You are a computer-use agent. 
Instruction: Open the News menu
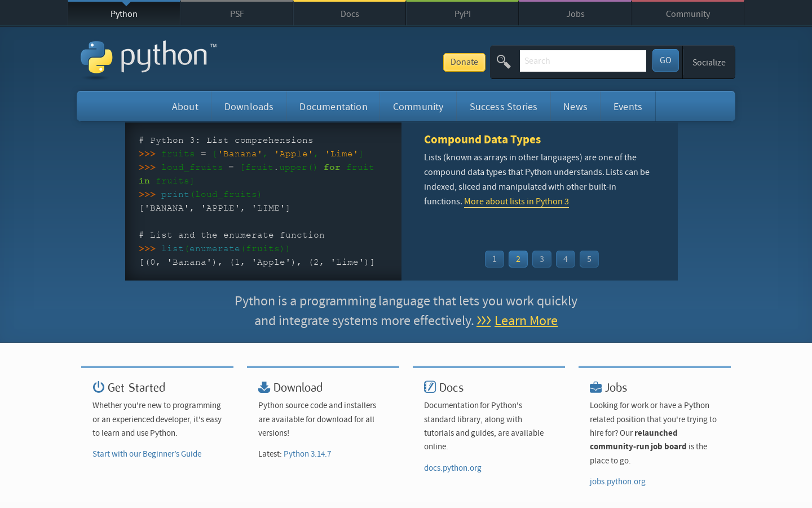coord(575,107)
